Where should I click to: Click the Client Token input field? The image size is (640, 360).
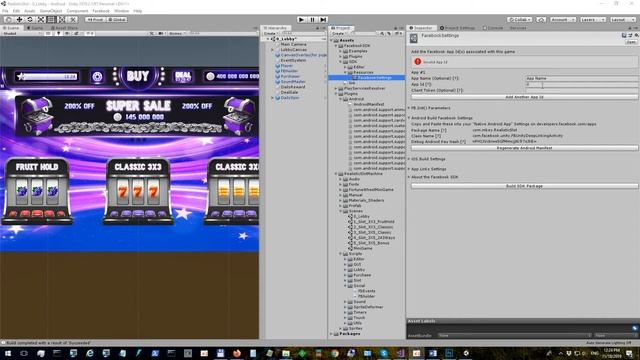581,90
